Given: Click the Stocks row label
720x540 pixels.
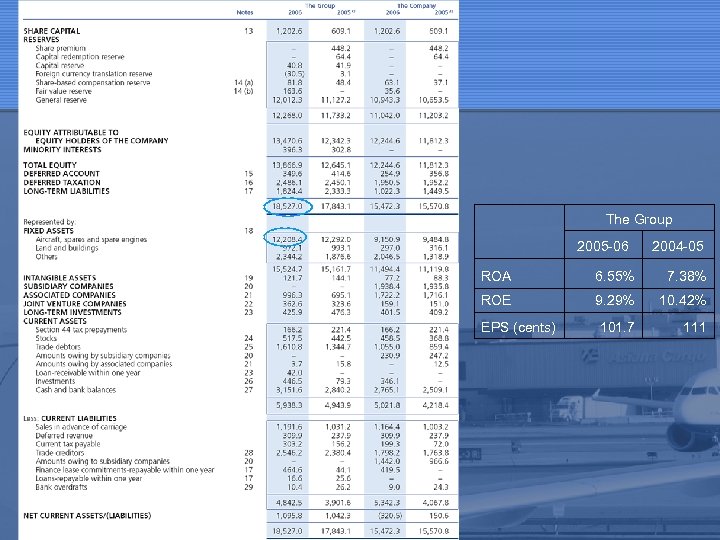Looking at the screenshot, I should click(46, 338).
